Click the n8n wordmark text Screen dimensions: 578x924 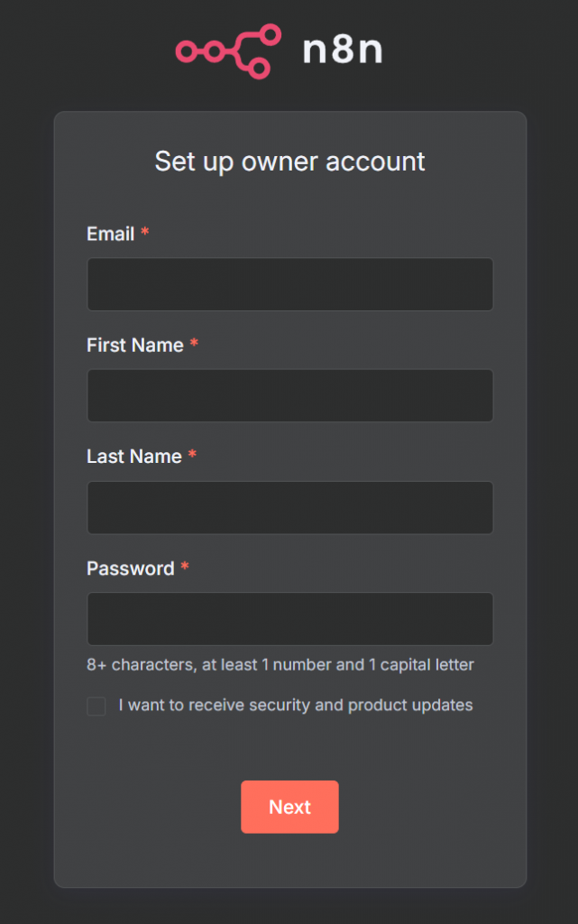tap(342, 51)
